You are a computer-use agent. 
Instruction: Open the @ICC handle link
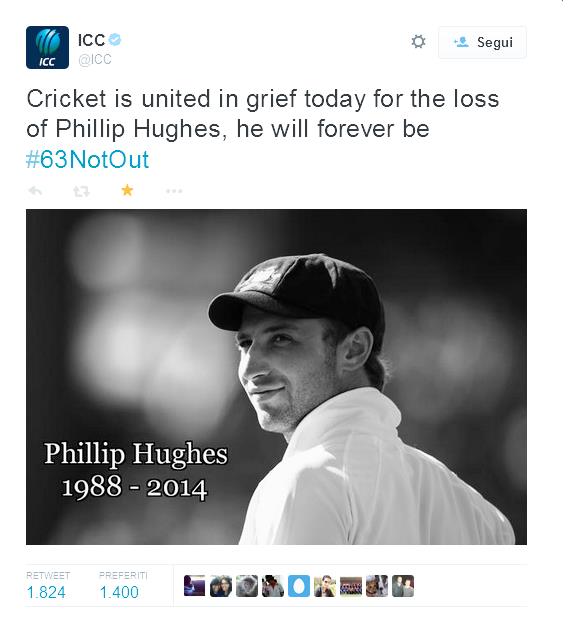pyautogui.click(x=95, y=59)
